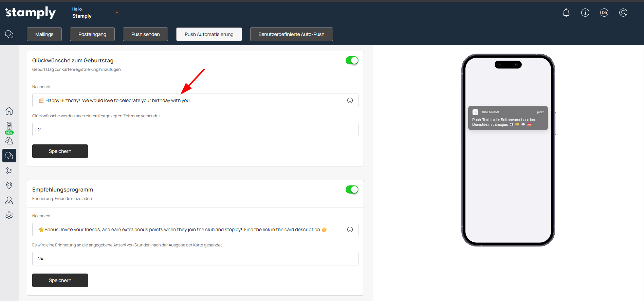Focus the referral reminder hours field showing 24
Screen dimensions: 644x301
pyautogui.click(x=195, y=259)
